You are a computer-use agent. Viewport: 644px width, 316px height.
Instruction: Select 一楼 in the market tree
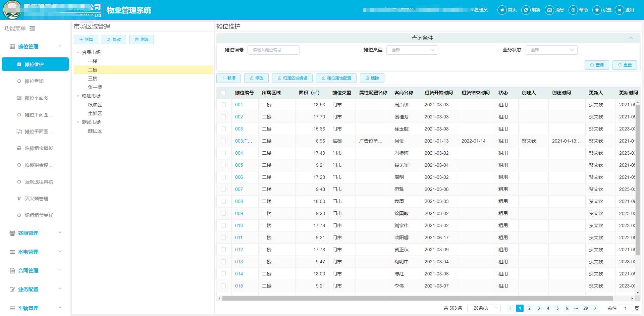pos(93,61)
